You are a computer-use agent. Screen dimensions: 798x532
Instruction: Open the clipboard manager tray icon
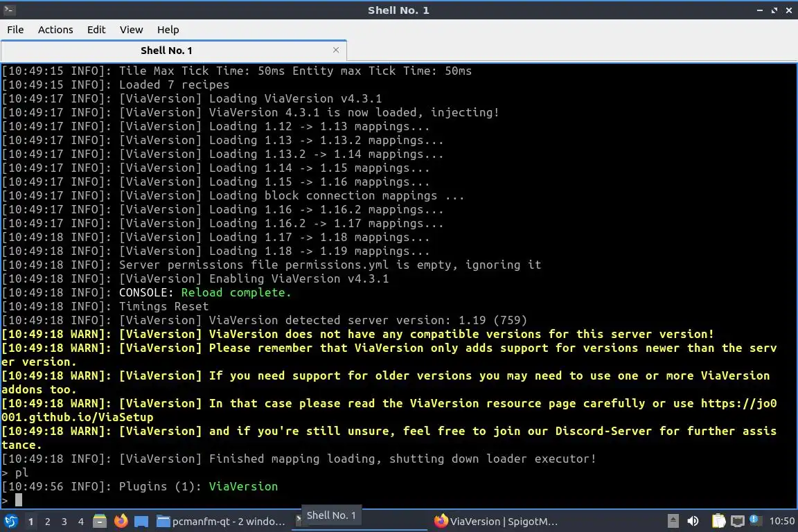(x=718, y=521)
